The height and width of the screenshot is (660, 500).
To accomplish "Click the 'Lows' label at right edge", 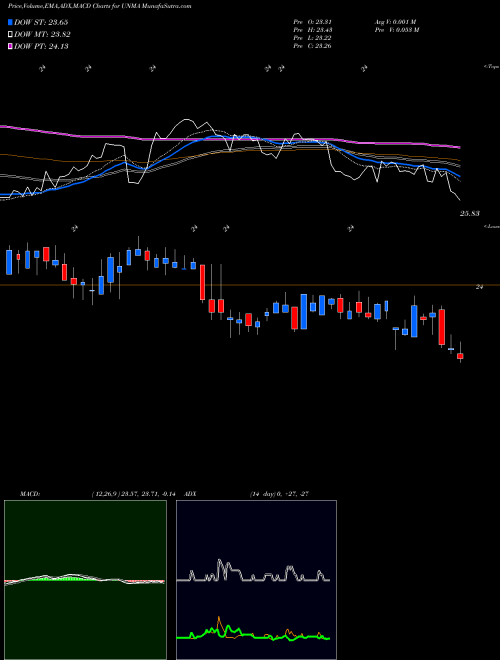I will tap(492, 226).
